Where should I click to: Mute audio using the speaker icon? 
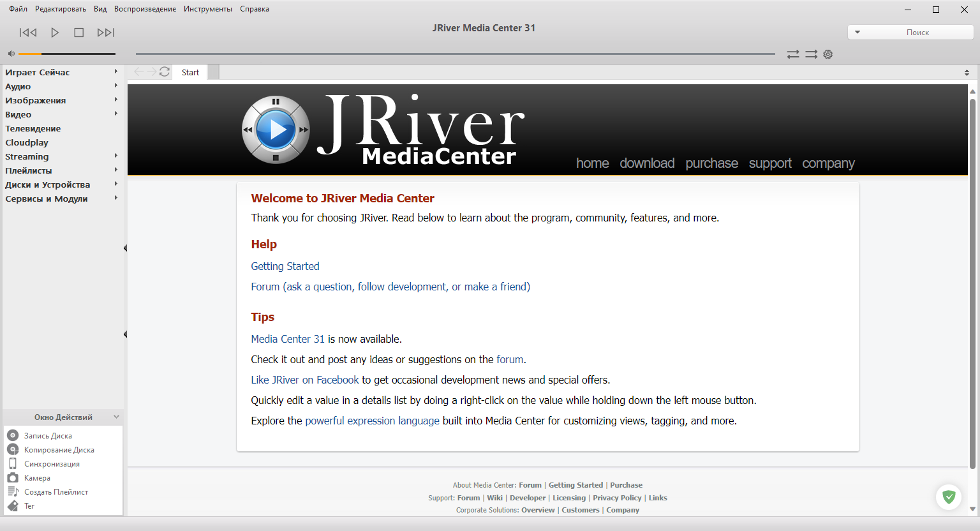pyautogui.click(x=11, y=53)
